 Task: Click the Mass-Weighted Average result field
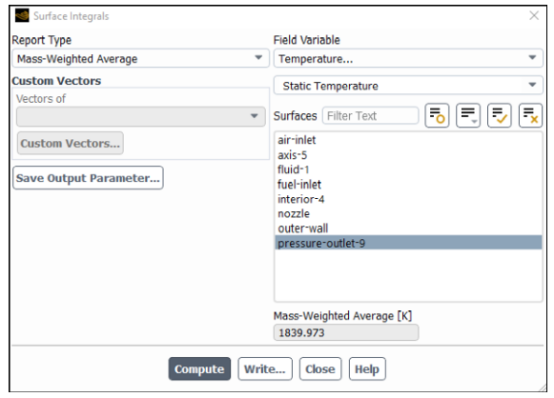(346, 333)
